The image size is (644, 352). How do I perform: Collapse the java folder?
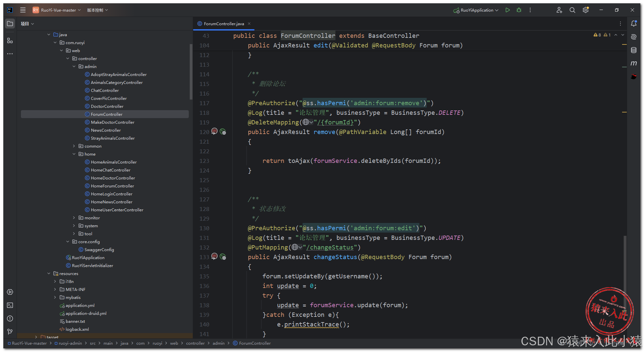click(x=49, y=35)
